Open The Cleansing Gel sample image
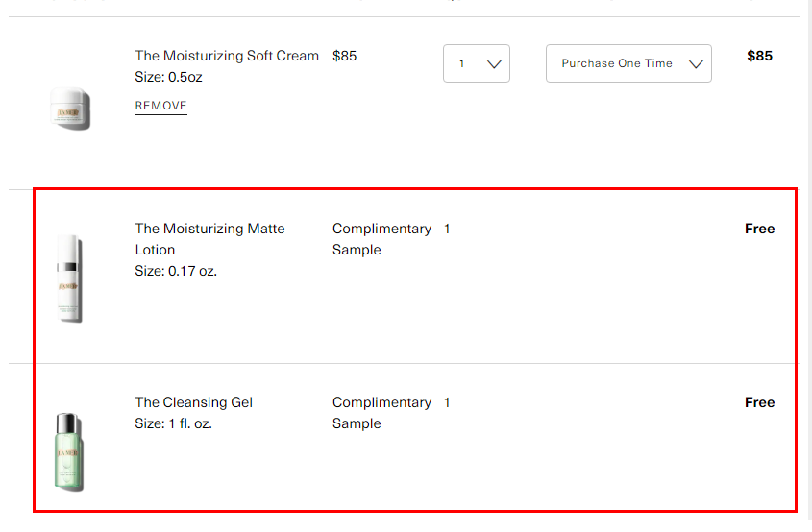The width and height of the screenshot is (812, 532). tap(69, 451)
